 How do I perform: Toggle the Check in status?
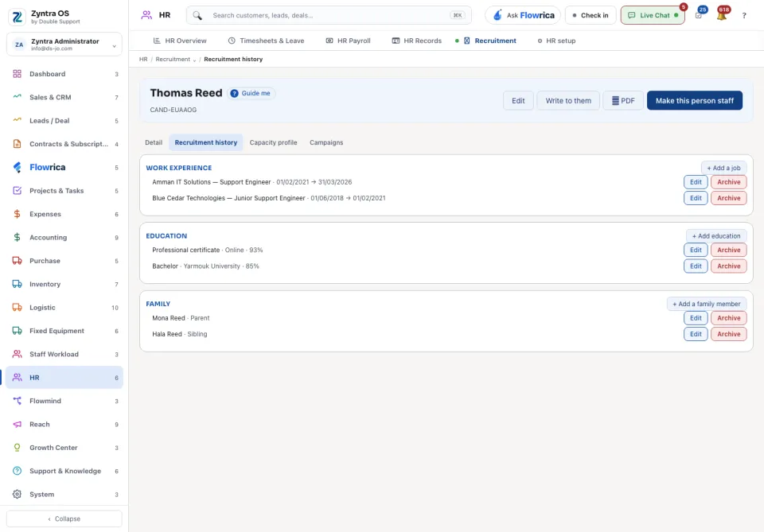point(590,15)
